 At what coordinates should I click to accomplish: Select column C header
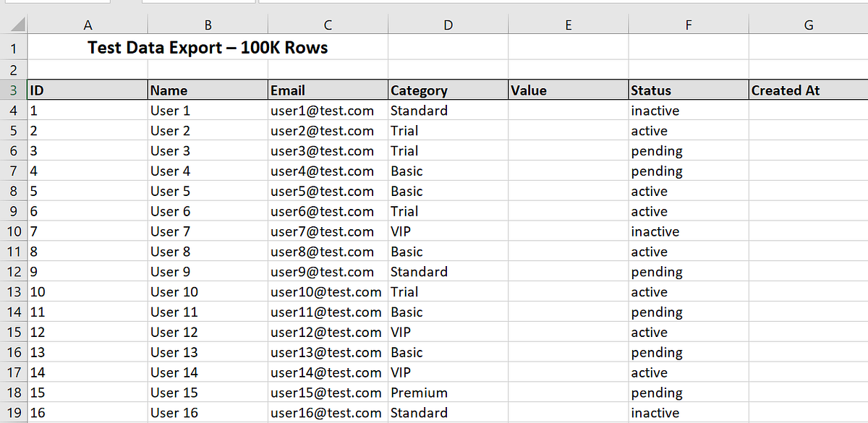(328, 25)
